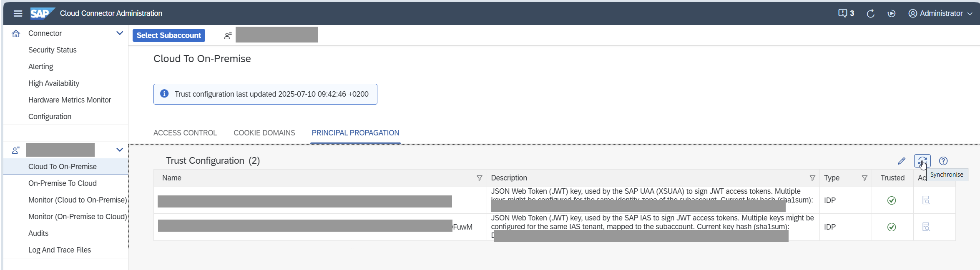Show details icon for SAP IAS row
980x270 pixels.
[926, 227]
